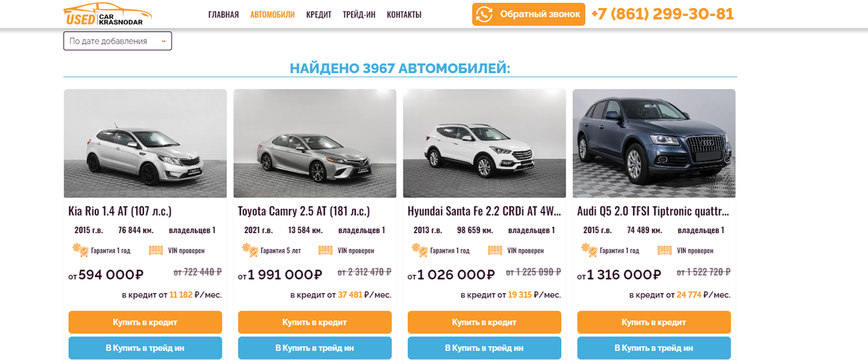Viewport: 868px width, 364px height.
Task: Select the Трейд-ин menu item
Action: pos(359,14)
